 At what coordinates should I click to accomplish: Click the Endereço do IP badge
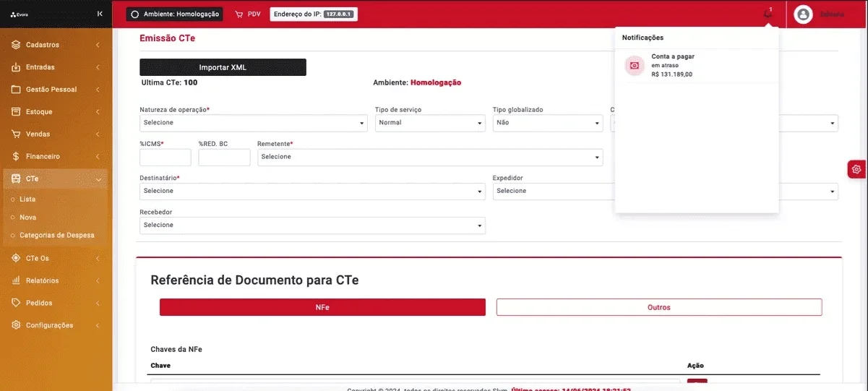click(314, 14)
